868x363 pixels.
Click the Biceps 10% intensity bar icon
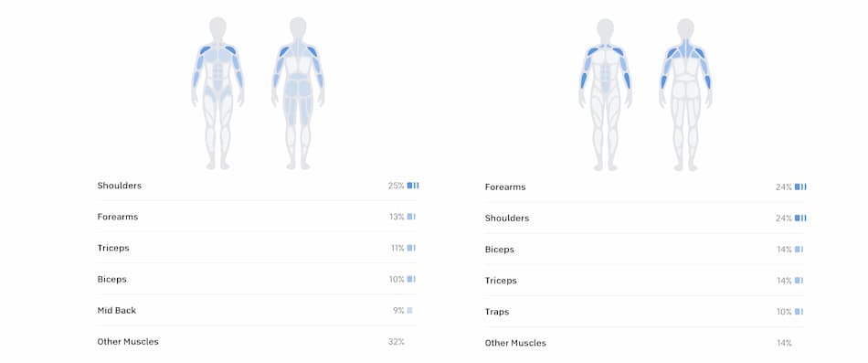411,279
